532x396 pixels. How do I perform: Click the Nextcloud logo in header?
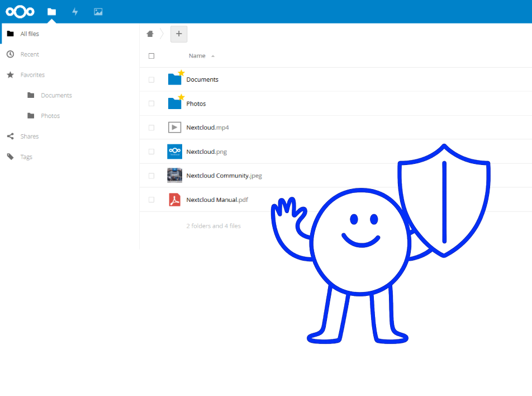20,12
